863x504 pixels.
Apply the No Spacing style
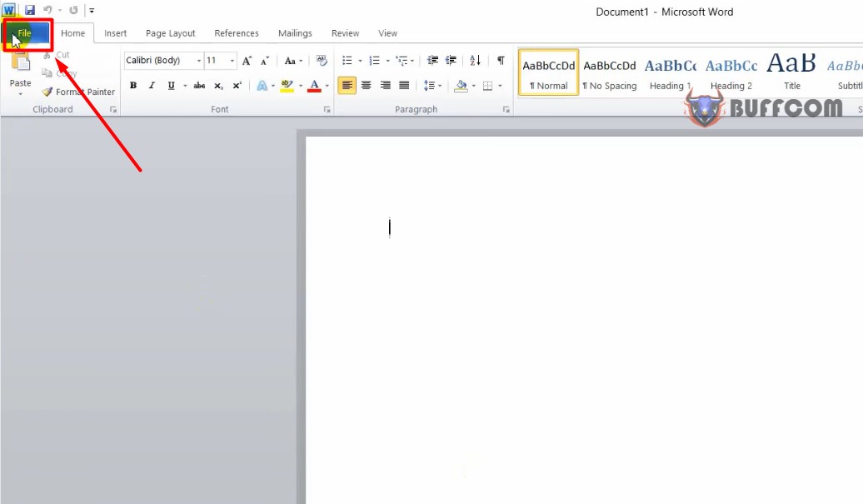click(x=610, y=72)
